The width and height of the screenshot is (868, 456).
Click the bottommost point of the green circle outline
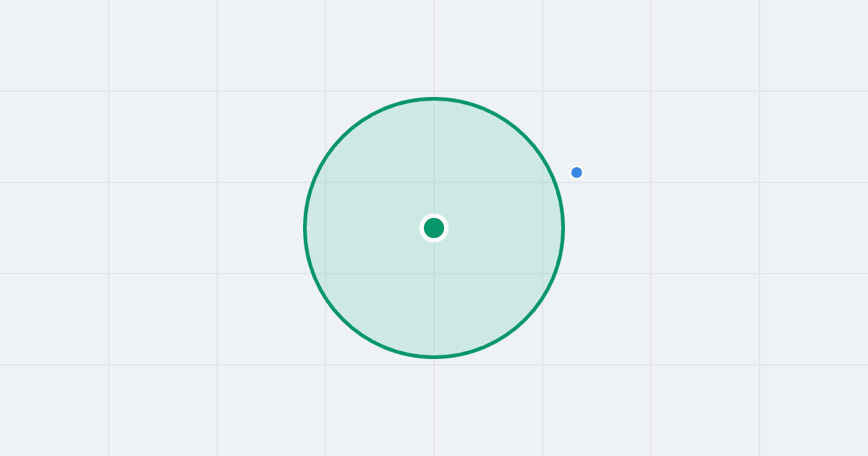coord(434,357)
